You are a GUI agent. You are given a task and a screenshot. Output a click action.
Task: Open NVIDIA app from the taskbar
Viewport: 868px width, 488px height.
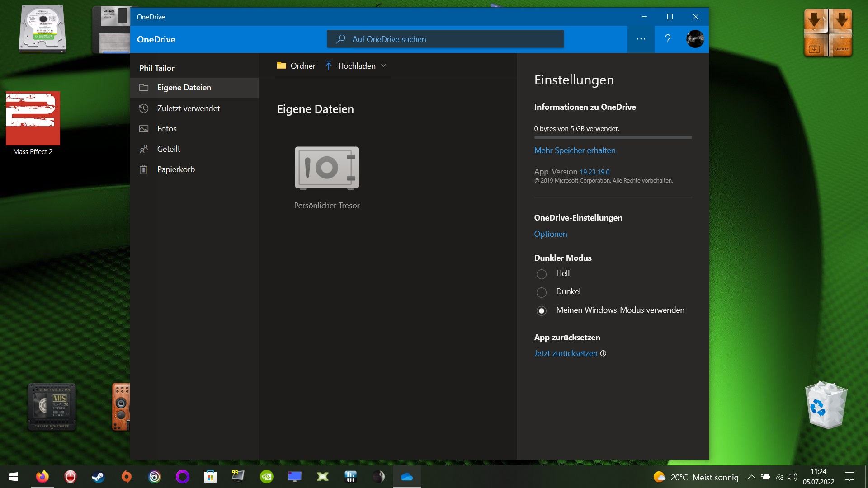point(267,477)
